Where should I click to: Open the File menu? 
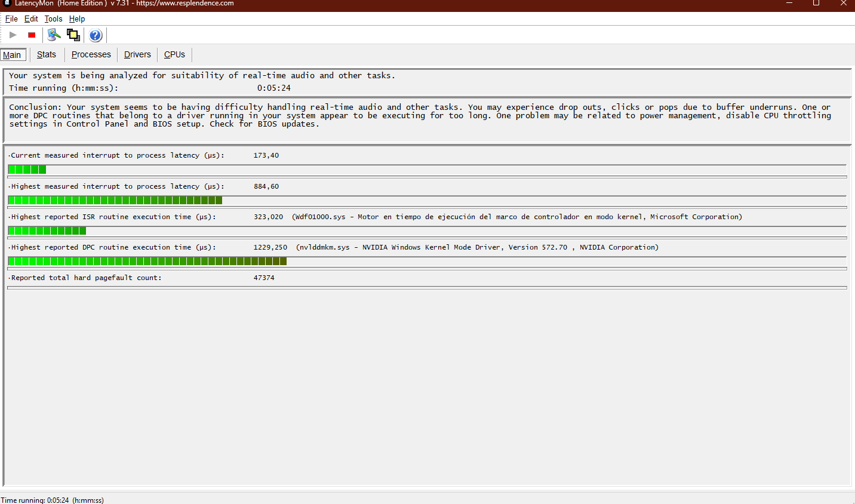click(11, 19)
